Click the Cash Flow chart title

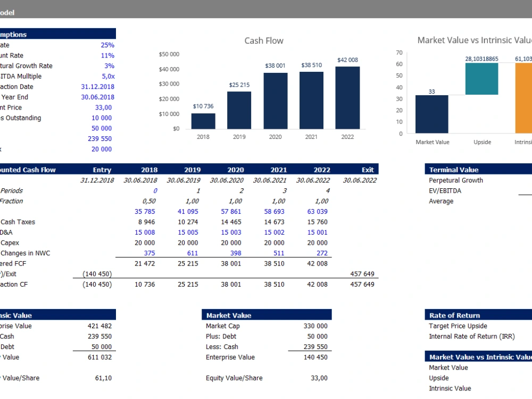tap(264, 41)
